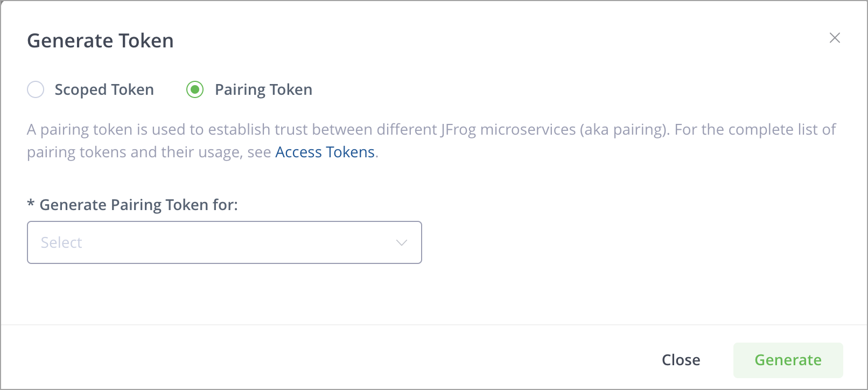Image resolution: width=868 pixels, height=390 pixels.
Task: Click the Pairing Token label text
Action: [x=263, y=89]
